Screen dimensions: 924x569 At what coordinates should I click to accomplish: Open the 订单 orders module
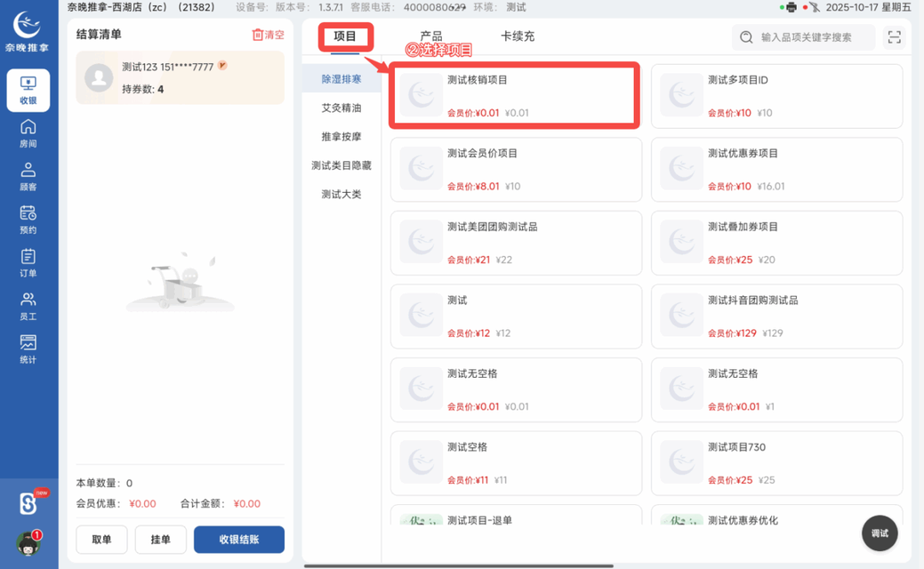(28, 261)
